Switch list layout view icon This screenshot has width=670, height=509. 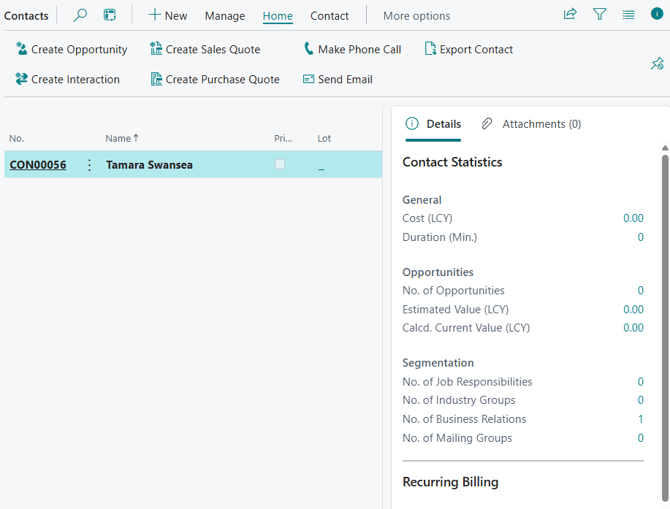(x=628, y=15)
